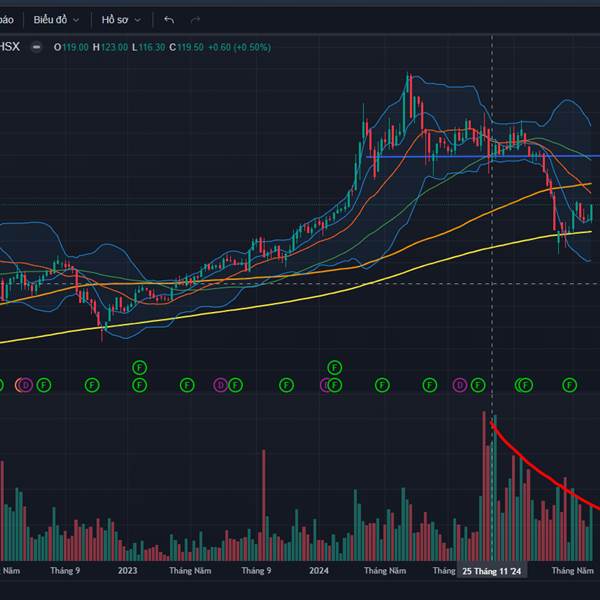Click the change value +0.60 (+0.50%)
600x600 pixels.
(x=240, y=47)
